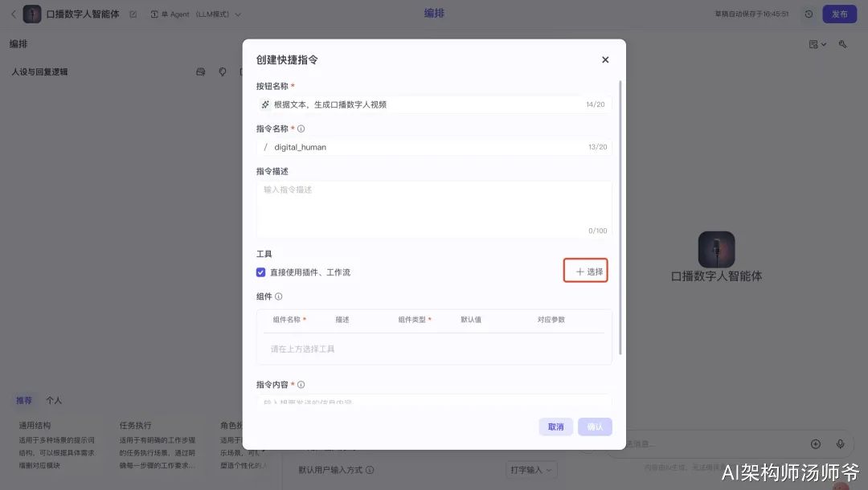Click the back arrow in header
The height and width of the screenshot is (490, 868).
14,14
